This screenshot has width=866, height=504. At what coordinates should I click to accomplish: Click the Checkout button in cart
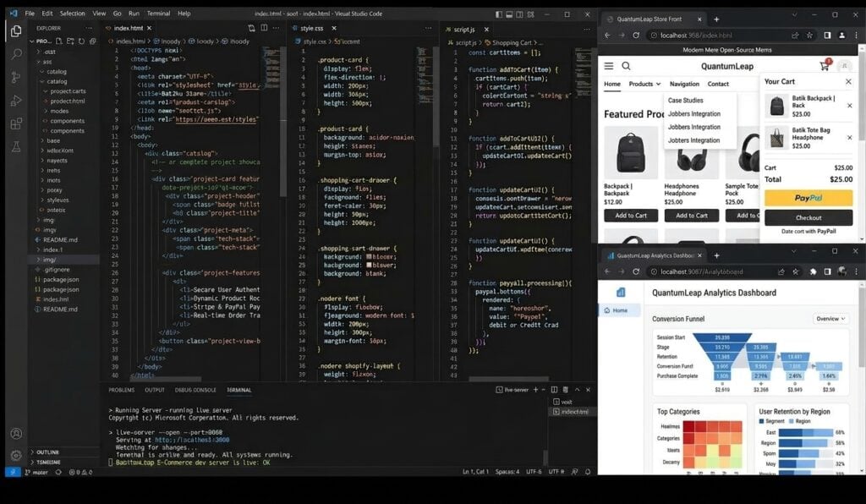coord(808,217)
